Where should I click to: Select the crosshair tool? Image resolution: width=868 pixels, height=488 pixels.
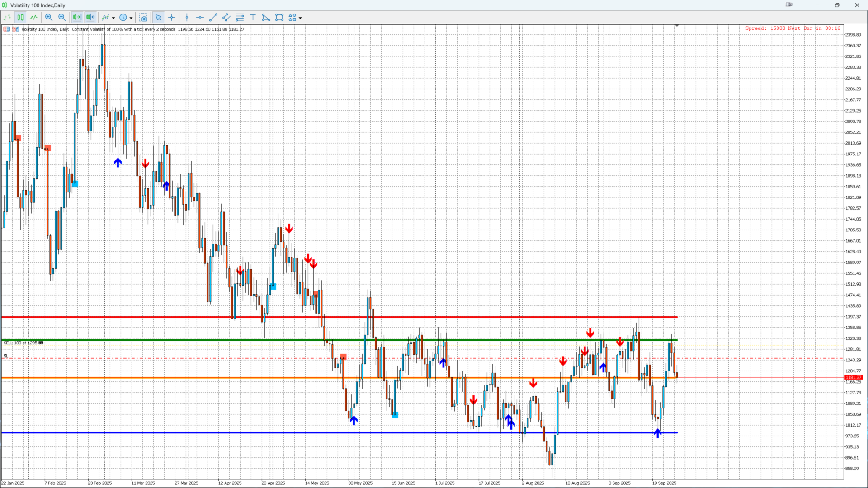tap(172, 18)
